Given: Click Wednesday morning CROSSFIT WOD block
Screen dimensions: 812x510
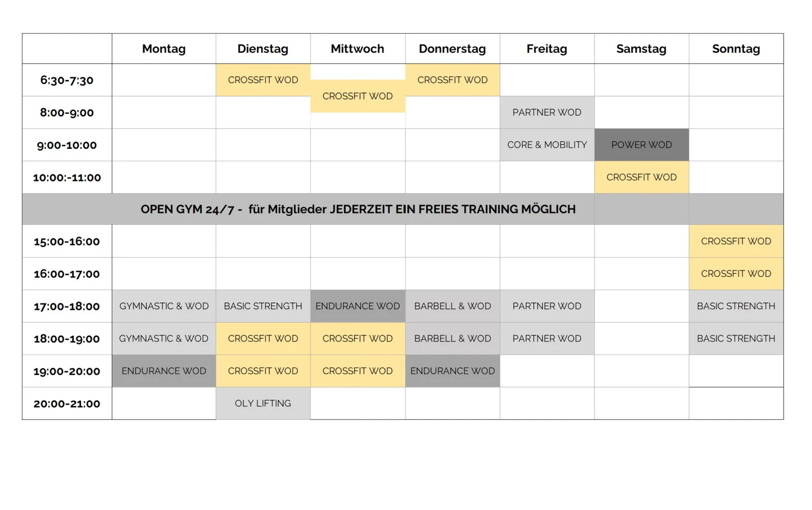Looking at the screenshot, I should click(357, 96).
